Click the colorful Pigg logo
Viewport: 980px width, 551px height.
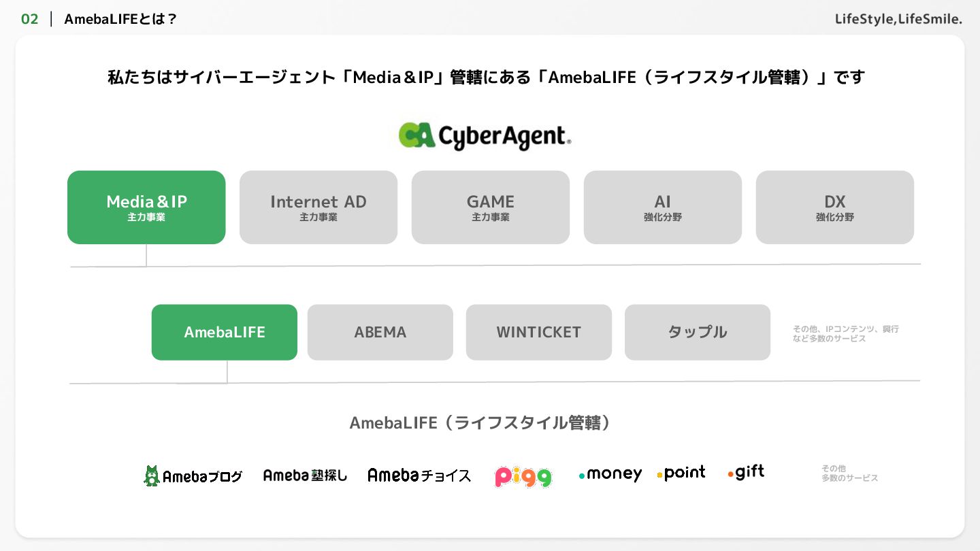523,476
